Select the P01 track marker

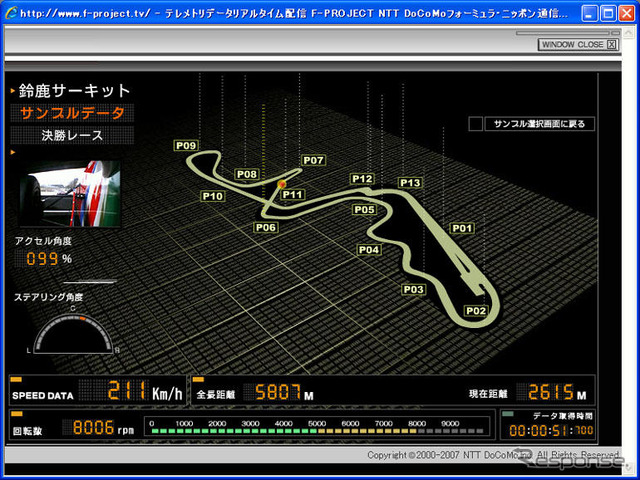tap(462, 228)
